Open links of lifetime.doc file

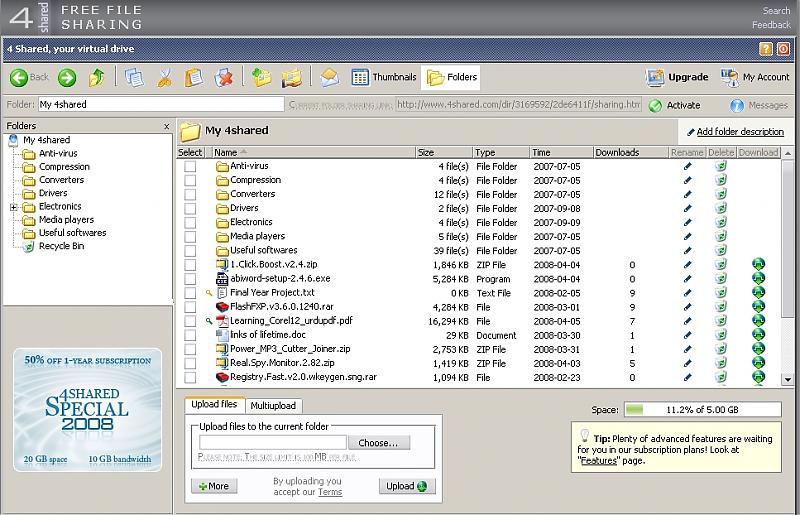pyautogui.click(x=268, y=335)
